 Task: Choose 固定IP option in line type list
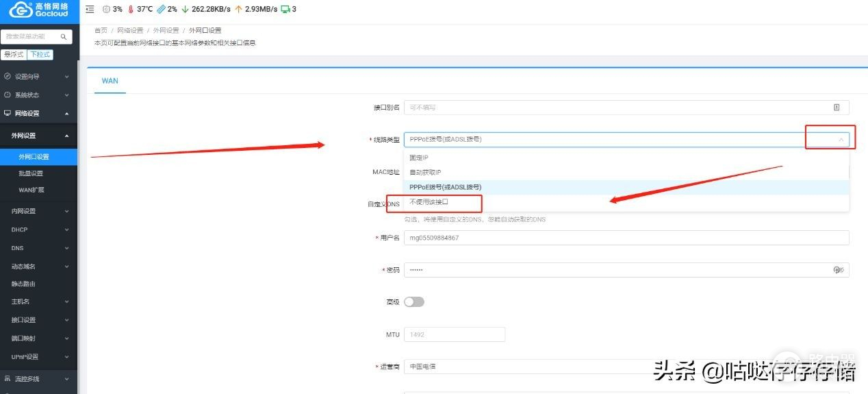pos(419,158)
